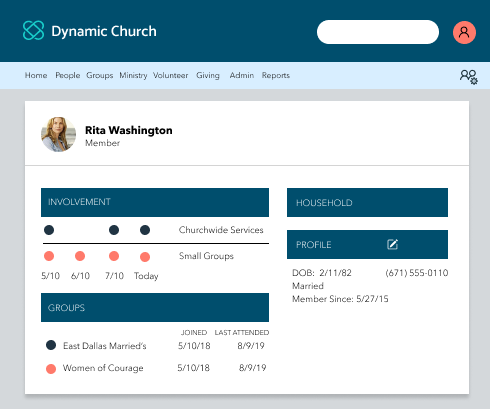Select Rita Washington's profile photo
Viewport: 490px width, 409px height.
tap(58, 134)
